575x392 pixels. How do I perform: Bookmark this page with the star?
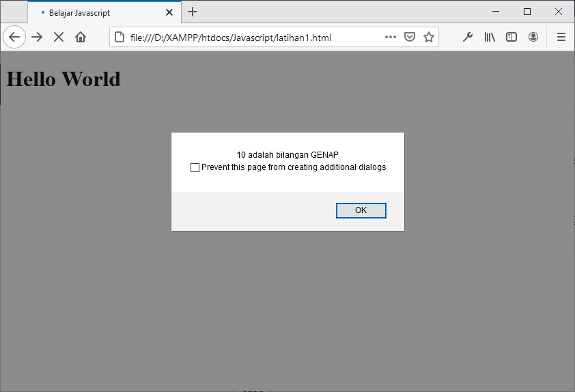click(429, 37)
